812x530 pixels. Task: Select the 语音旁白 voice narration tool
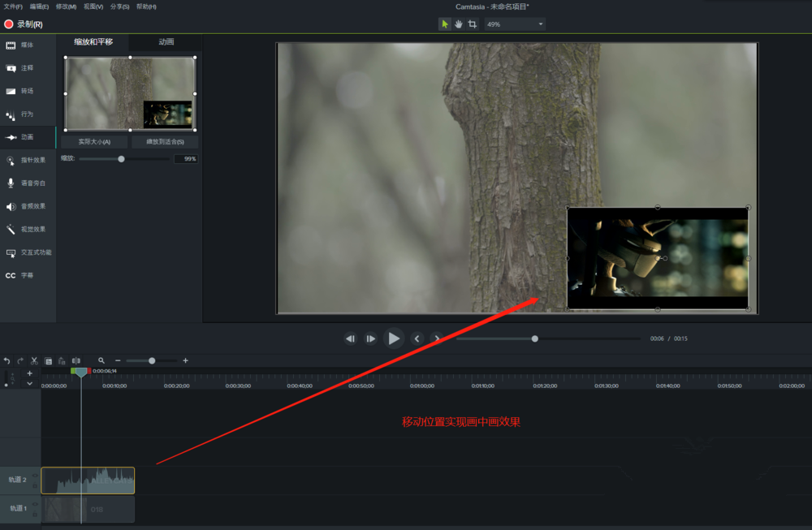pyautogui.click(x=27, y=183)
